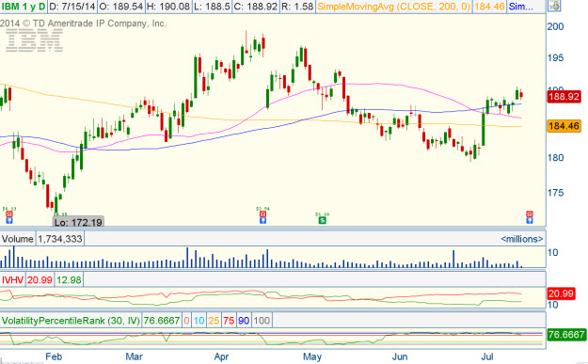Click the green 76.6667 bubble on right axis
The image size is (588, 364).
point(566,335)
